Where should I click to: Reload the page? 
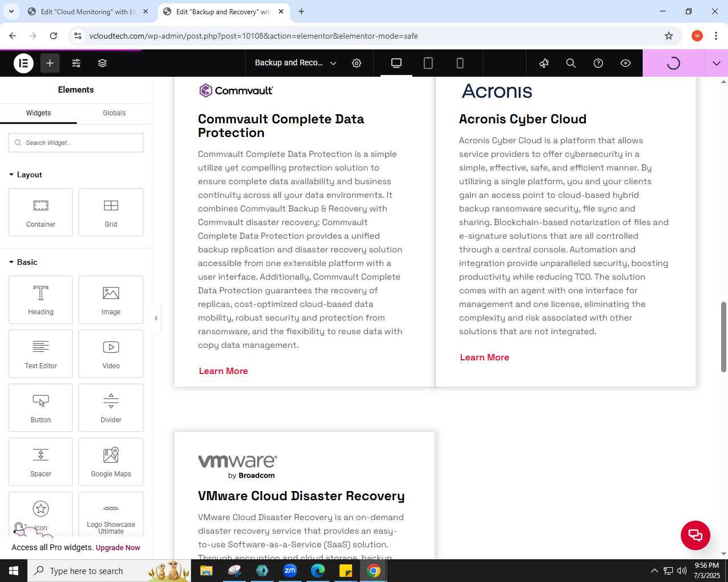pyautogui.click(x=53, y=36)
